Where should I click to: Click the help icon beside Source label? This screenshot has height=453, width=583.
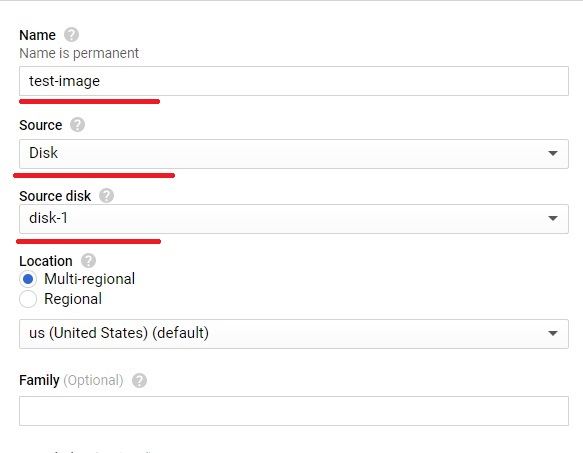(x=77, y=125)
